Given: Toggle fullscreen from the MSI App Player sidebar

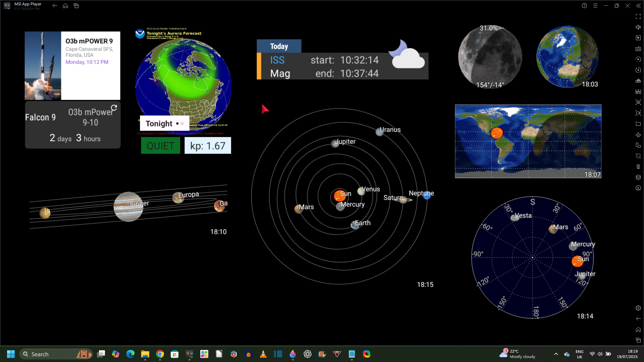Looking at the screenshot, I should coord(638,16).
